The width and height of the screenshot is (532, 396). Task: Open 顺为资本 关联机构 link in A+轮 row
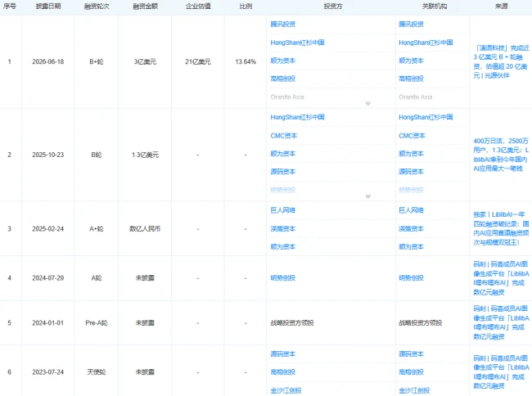[x=411, y=247]
